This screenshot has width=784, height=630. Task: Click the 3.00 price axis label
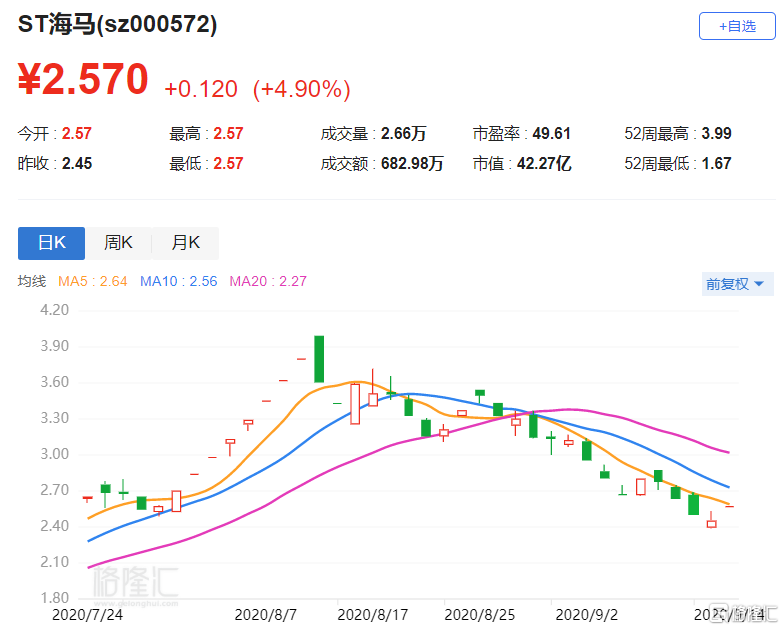click(54, 454)
